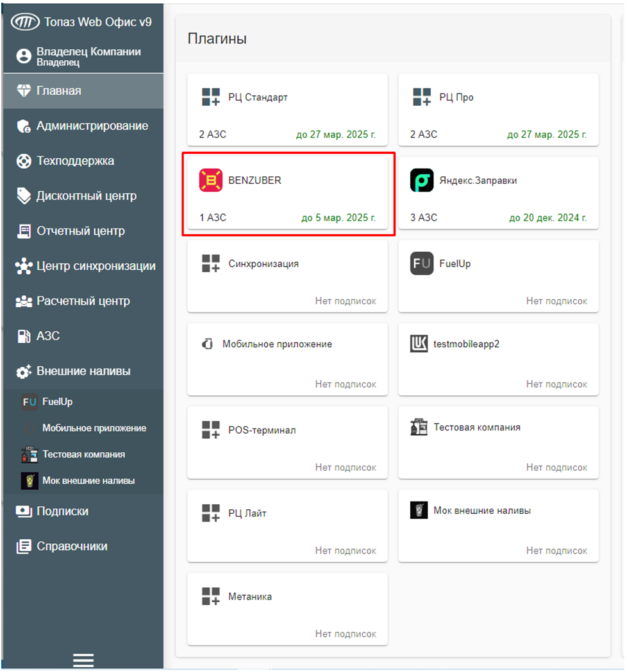Image resolution: width=627 pixels, height=672 pixels.
Task: Click the РЦ Стандарт plugin icon
Action: pyautogui.click(x=210, y=97)
